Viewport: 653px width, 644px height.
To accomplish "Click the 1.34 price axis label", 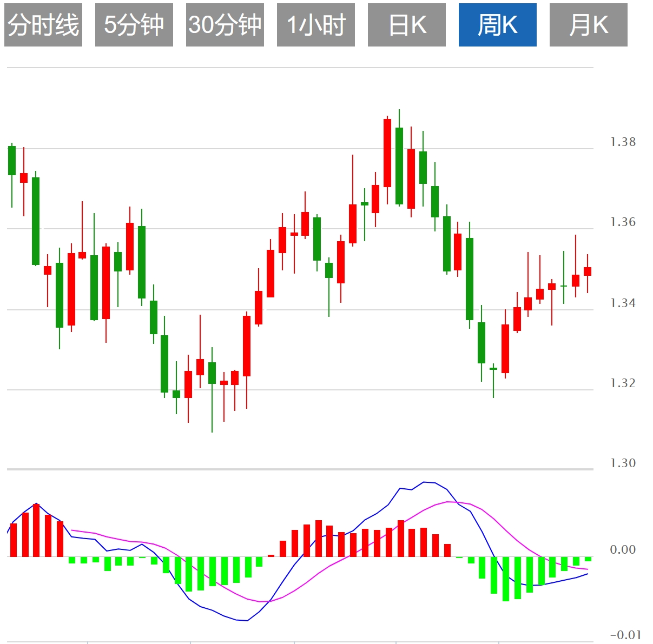I will coord(623,303).
